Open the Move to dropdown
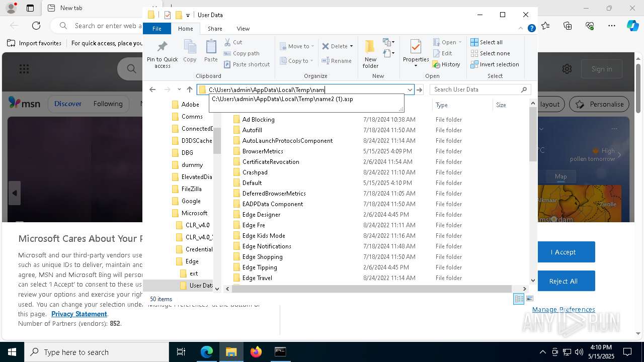This screenshot has height=362, width=644. [297, 46]
